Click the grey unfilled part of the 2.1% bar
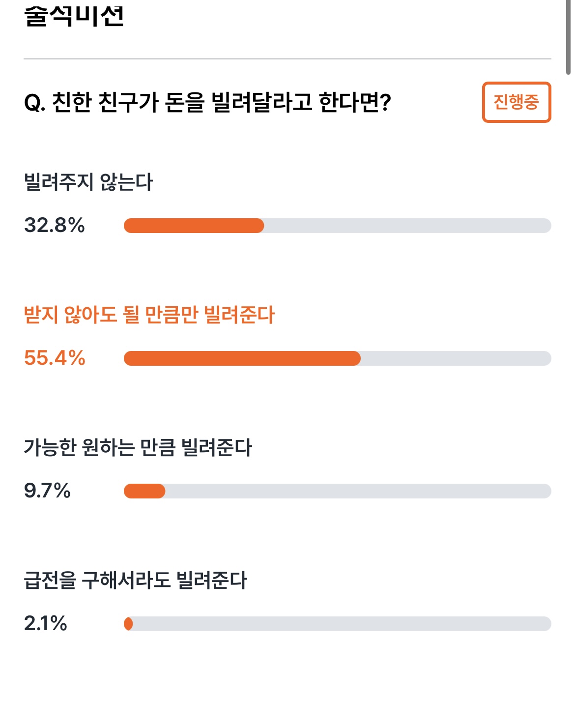The width and height of the screenshot is (575, 728). click(x=342, y=624)
